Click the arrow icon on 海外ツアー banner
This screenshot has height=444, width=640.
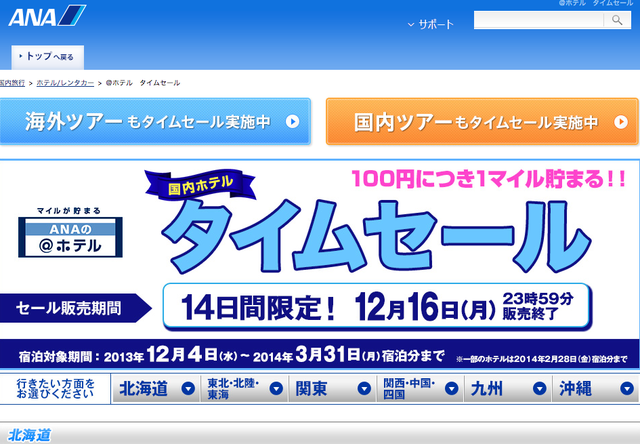(292, 122)
